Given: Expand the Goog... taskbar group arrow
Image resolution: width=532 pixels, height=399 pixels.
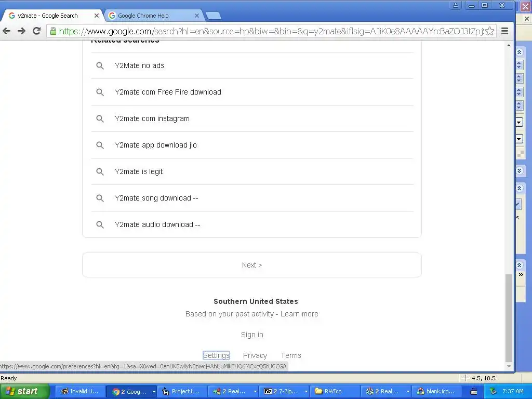Looking at the screenshot, I should click(x=154, y=392).
